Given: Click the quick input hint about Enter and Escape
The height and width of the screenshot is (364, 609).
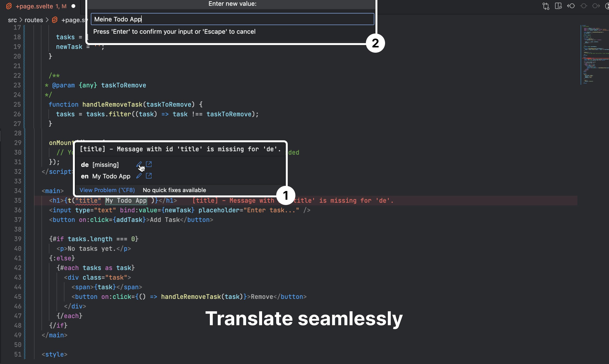Looking at the screenshot, I should point(174,32).
